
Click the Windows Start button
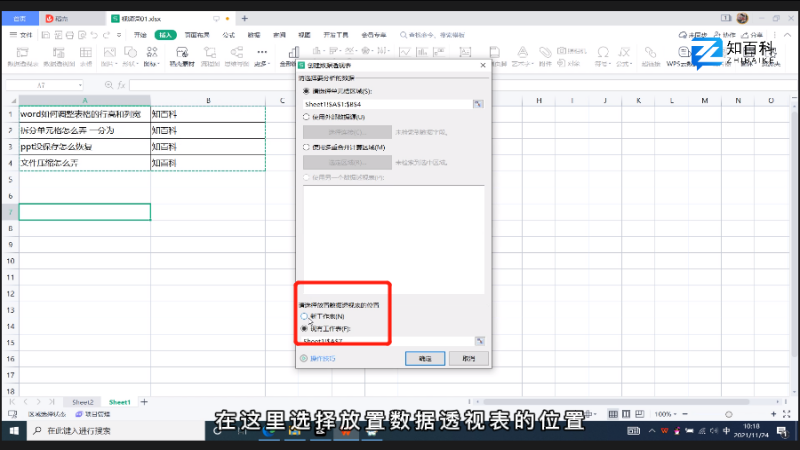coord(12,431)
